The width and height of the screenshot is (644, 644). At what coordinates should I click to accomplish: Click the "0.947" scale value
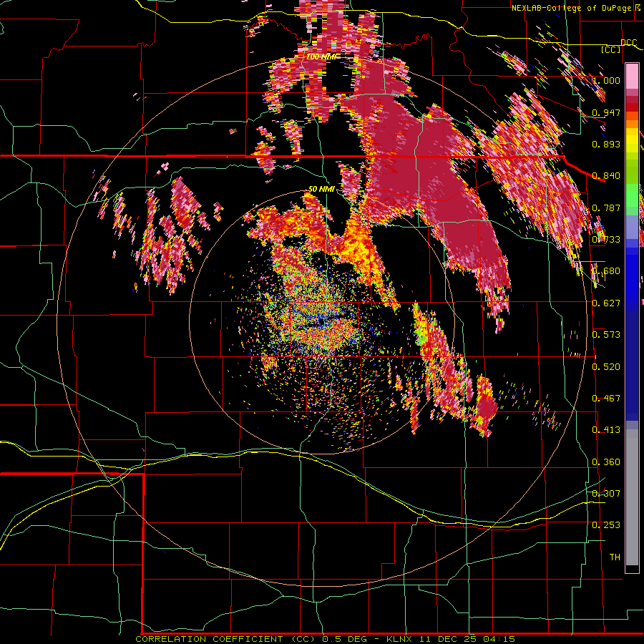[606, 112]
